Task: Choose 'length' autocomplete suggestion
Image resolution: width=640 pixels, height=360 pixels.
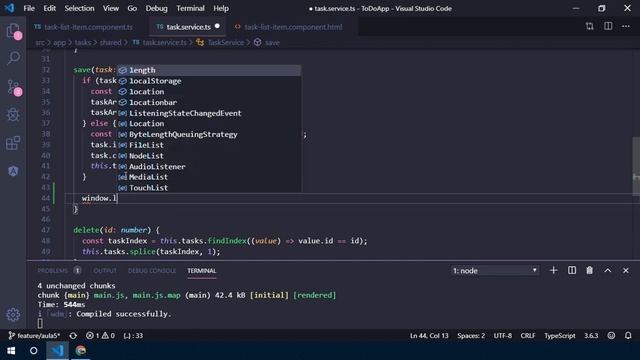Action: coord(209,70)
